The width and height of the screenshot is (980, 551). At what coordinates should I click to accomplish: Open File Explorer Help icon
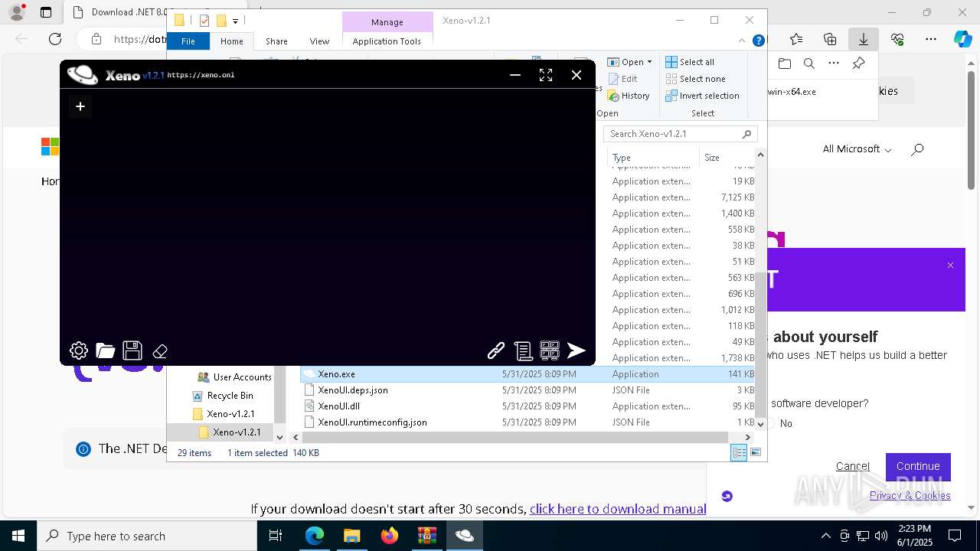tap(758, 41)
